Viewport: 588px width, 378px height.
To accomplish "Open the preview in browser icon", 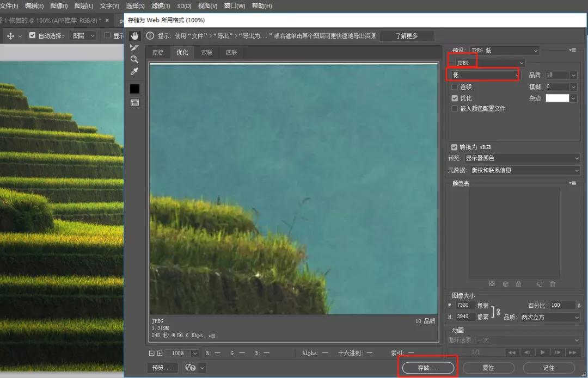I will [x=190, y=368].
